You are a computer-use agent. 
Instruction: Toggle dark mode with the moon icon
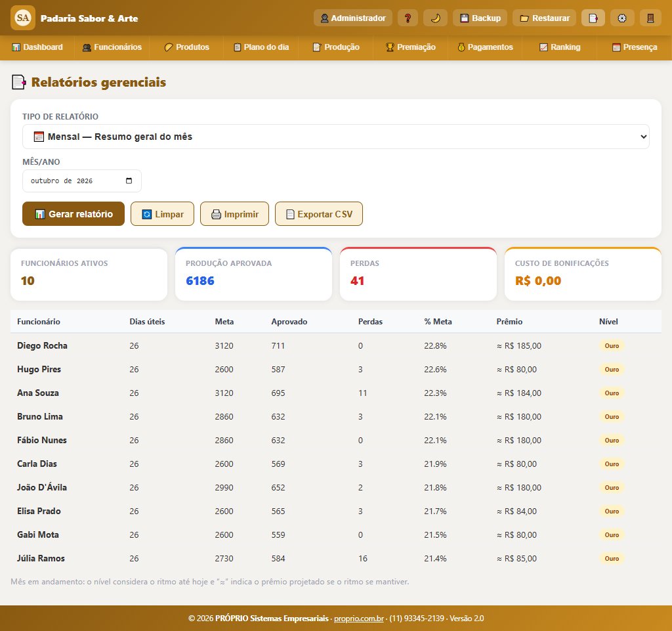[x=435, y=18]
